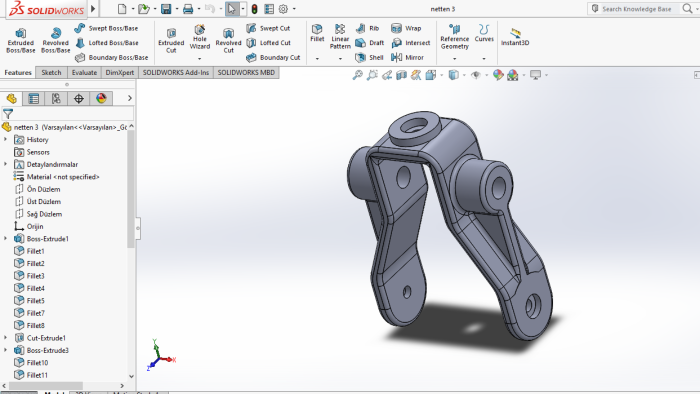The width and height of the screenshot is (700, 394).
Task: Open the Apply Scene icon
Action: (x=512, y=75)
